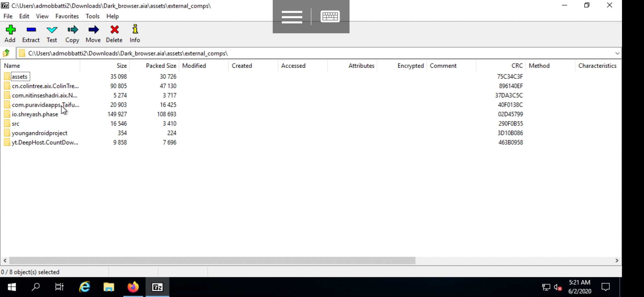Viewport: 644px width, 297px height.
Task: Click the packed size value 47 130
Action: (168, 86)
